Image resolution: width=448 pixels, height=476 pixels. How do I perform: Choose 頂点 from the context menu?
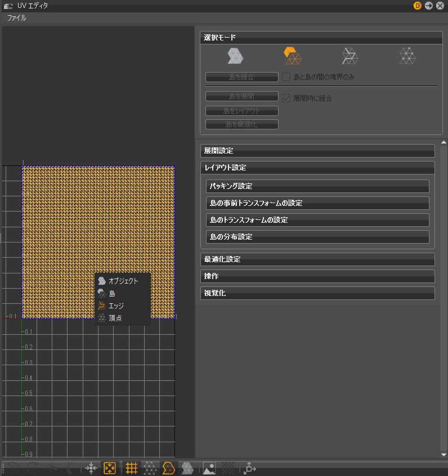(123, 318)
